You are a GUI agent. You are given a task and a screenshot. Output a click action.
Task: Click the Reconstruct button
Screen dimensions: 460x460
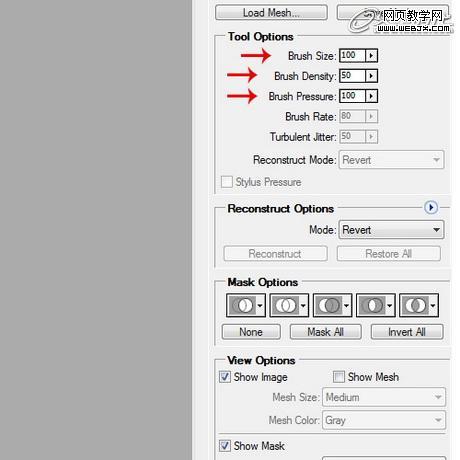tap(275, 254)
